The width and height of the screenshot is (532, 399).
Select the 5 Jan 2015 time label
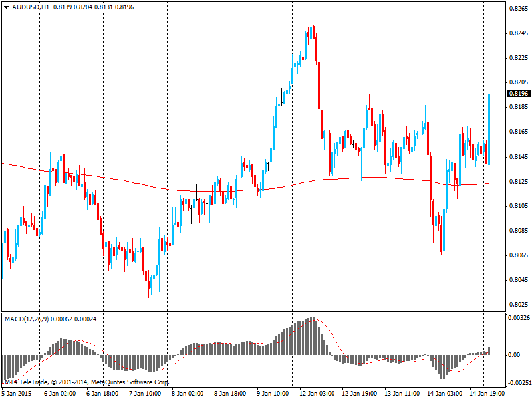pyautogui.click(x=15, y=393)
